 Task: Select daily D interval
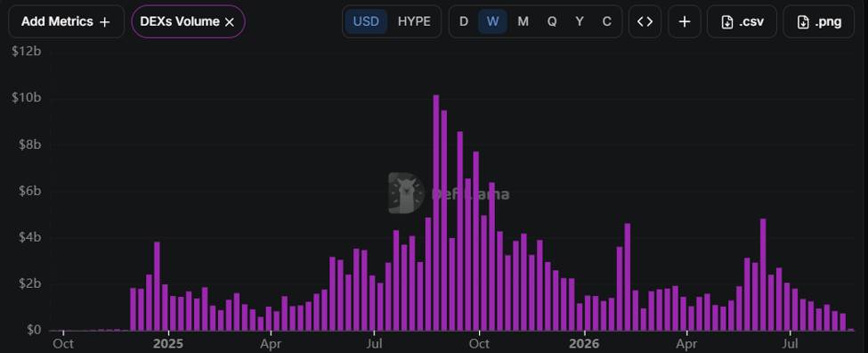(x=464, y=21)
